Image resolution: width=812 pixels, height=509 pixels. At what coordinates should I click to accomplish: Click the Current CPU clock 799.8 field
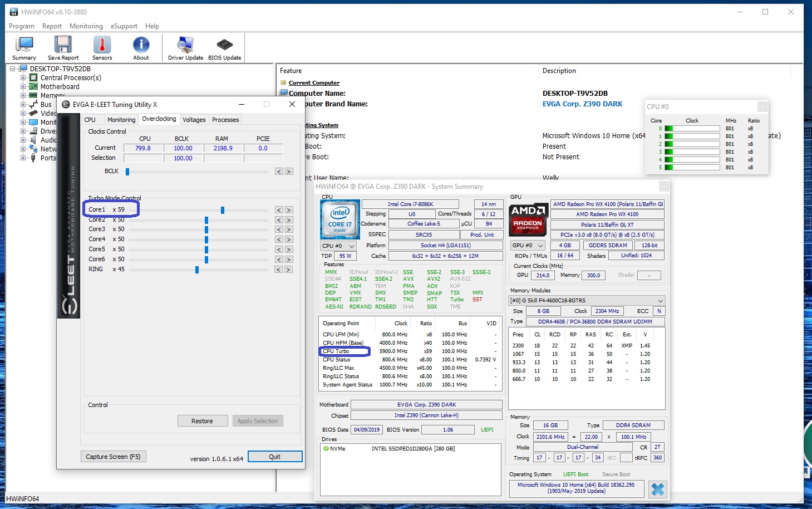(x=143, y=148)
